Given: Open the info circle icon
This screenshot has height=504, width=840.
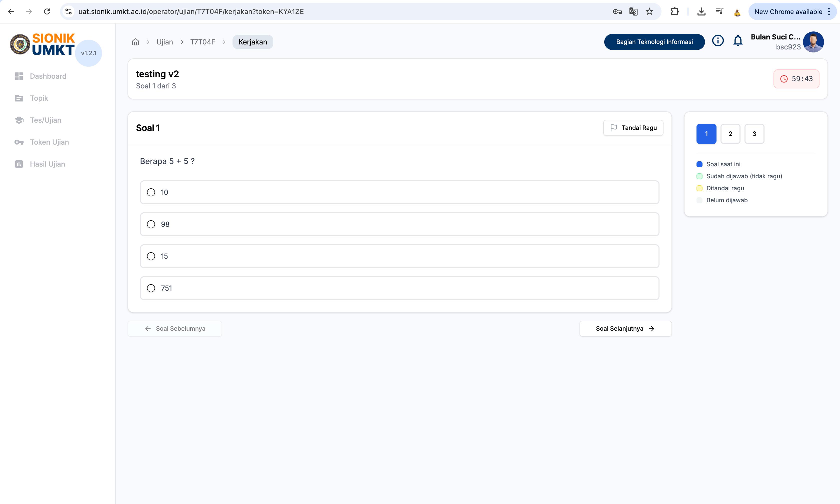Looking at the screenshot, I should [717, 41].
